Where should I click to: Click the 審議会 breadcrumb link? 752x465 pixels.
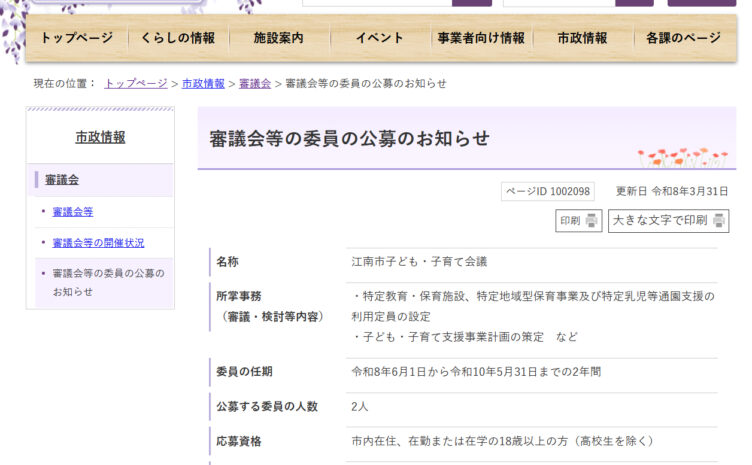pos(255,83)
